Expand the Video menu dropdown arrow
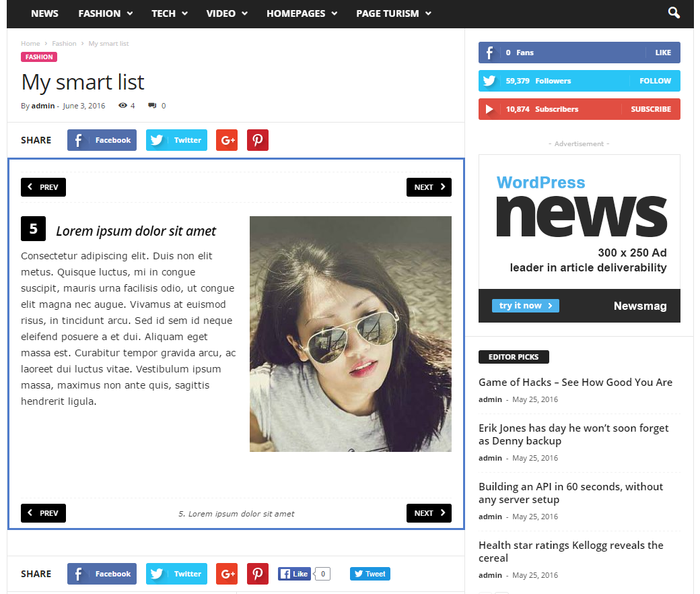Screen dimensions: 700x594 click(244, 13)
